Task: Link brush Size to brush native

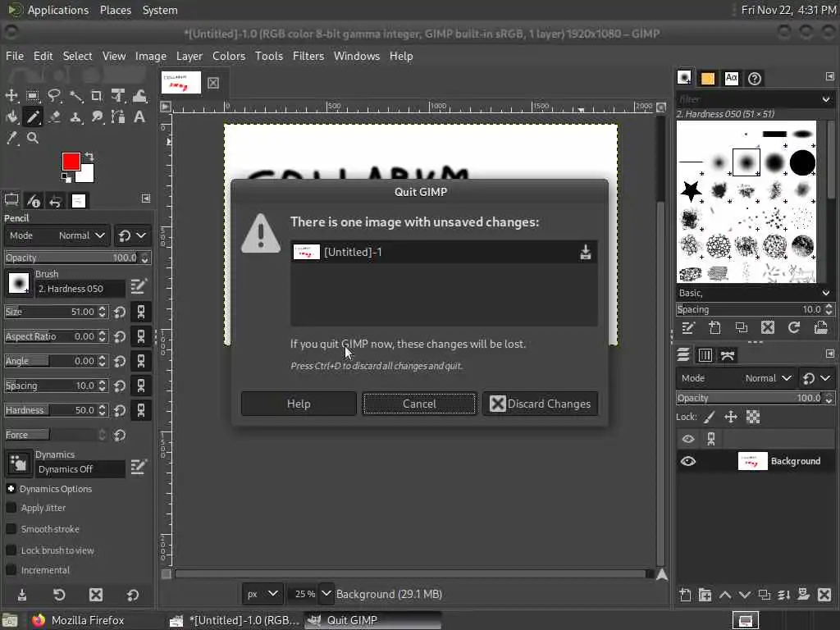Action: tap(141, 312)
